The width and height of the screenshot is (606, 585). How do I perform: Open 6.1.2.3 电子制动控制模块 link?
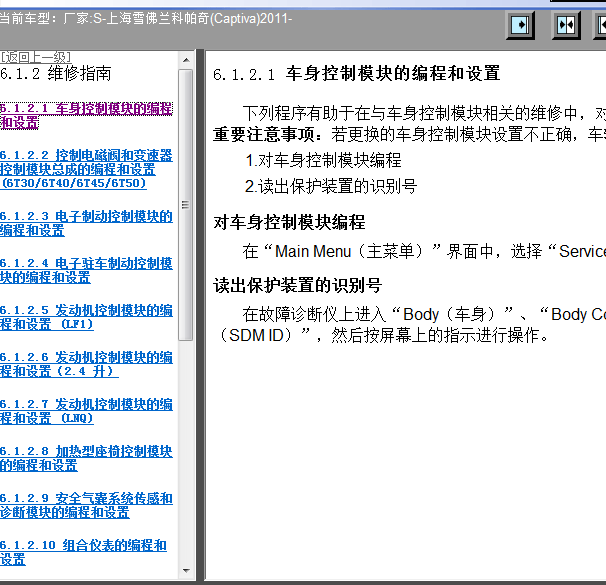tap(86, 223)
